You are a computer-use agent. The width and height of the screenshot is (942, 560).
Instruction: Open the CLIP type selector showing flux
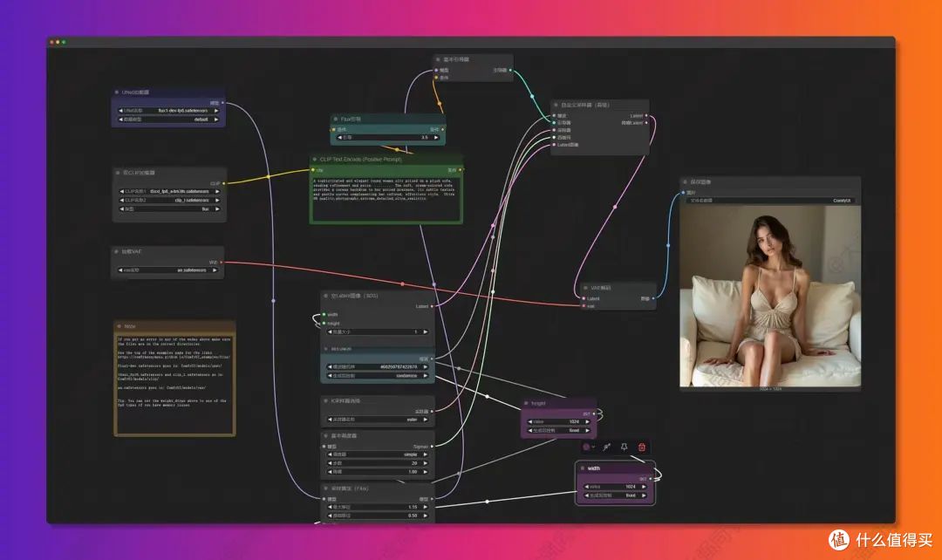169,209
